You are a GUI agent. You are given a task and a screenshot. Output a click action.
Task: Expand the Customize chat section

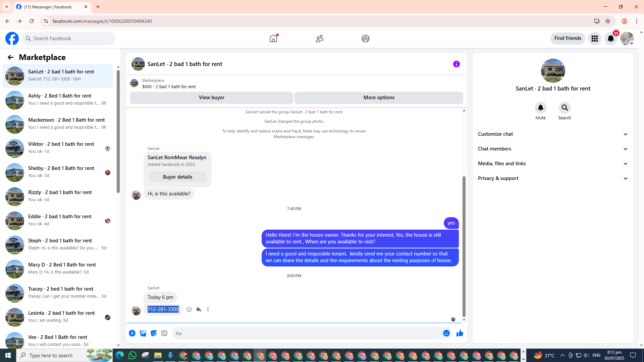pos(553,134)
